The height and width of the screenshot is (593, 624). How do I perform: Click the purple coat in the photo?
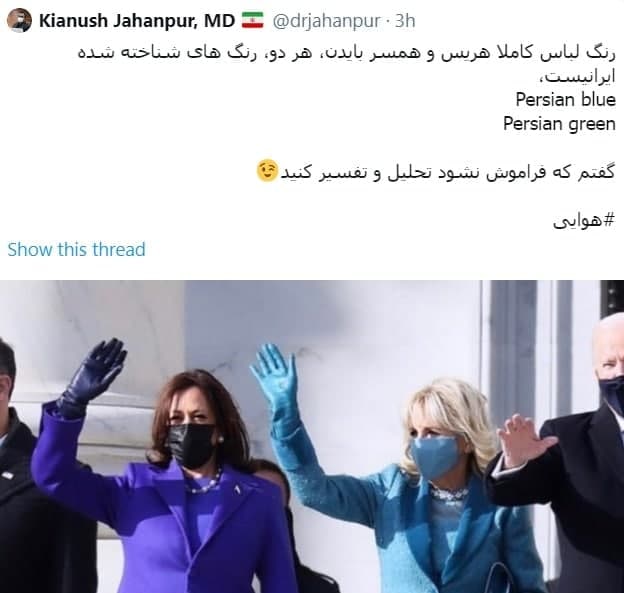point(167,517)
